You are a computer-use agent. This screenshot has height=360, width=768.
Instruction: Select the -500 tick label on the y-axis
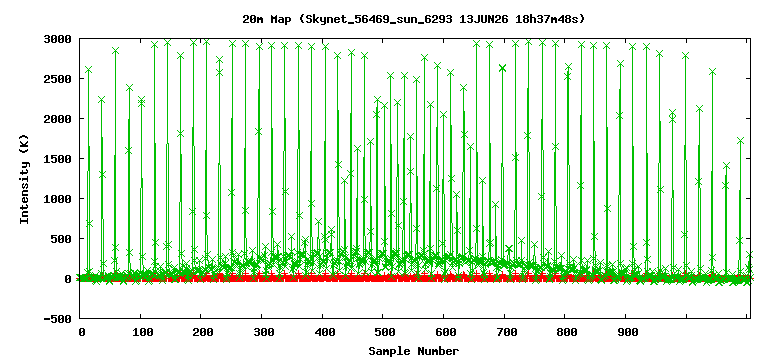(58, 319)
